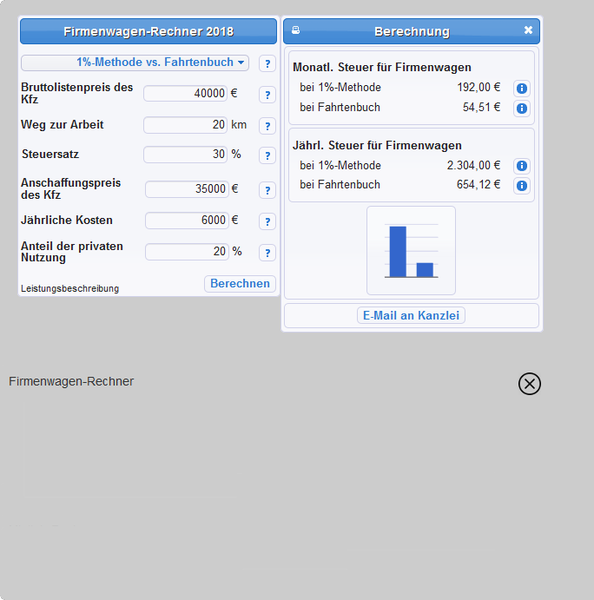Focus the Bruttolistenpreis input field

pyautogui.click(x=186, y=93)
